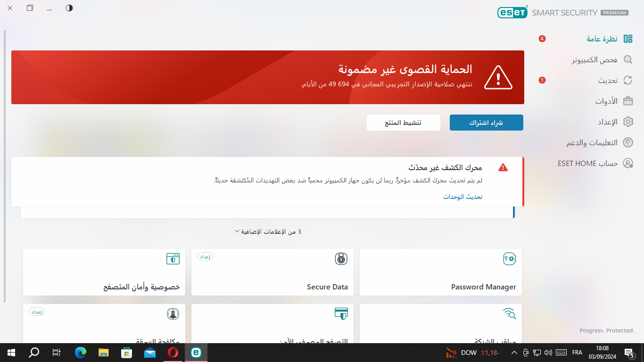Click the red warning triangle in banner
The width and height of the screenshot is (644, 362).
(x=498, y=77)
